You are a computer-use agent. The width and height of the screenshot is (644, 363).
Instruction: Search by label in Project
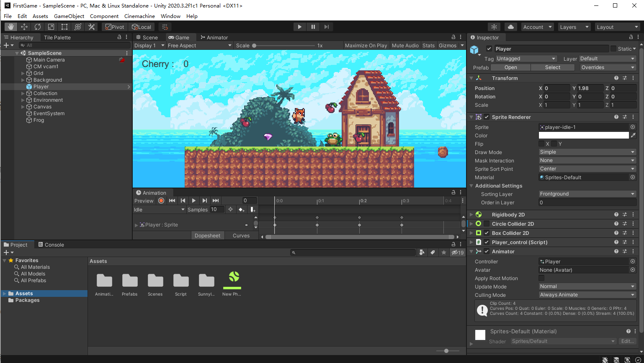coord(433,252)
